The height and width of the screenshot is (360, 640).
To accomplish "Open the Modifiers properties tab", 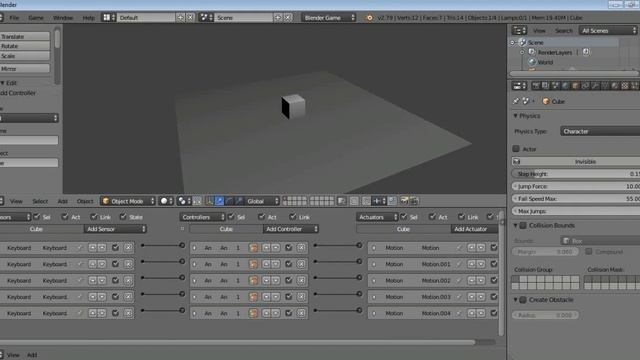I will (x=596, y=86).
